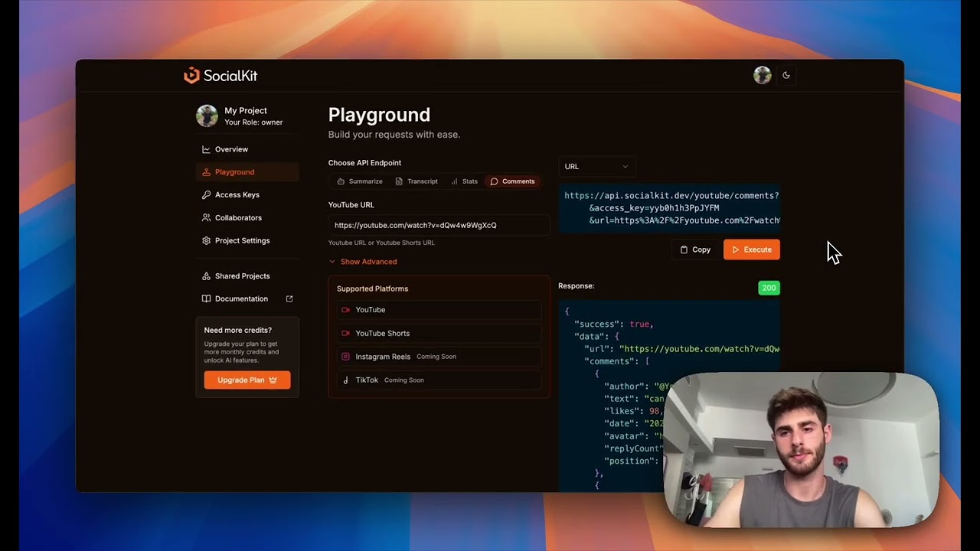
Task: Click the Instagram Reels row
Action: click(x=439, y=357)
